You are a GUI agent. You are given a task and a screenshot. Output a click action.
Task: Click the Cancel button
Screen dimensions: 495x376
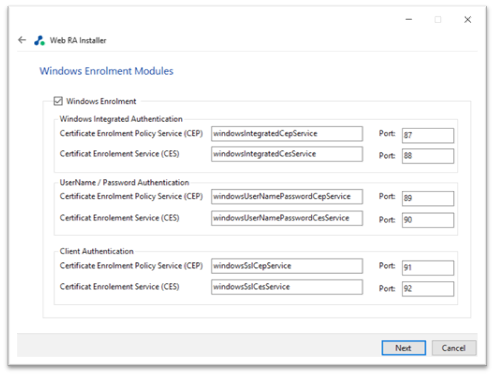pos(454,348)
